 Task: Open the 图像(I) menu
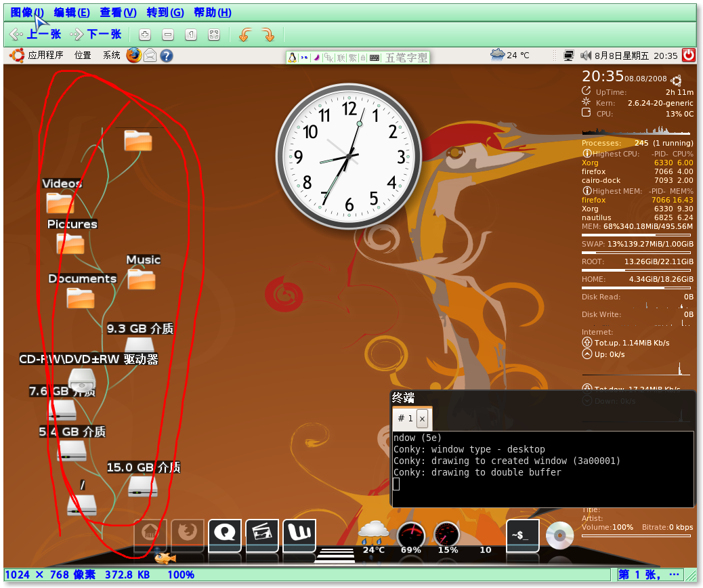[x=27, y=13]
